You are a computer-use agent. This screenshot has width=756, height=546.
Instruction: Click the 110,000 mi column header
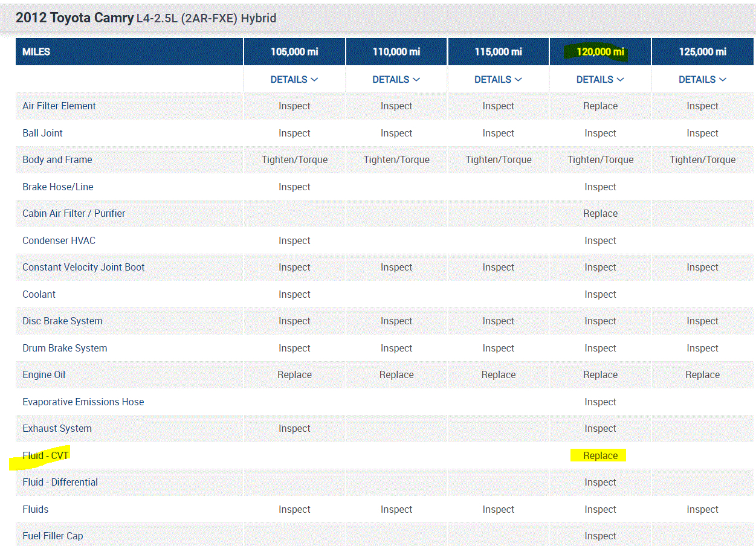click(396, 52)
